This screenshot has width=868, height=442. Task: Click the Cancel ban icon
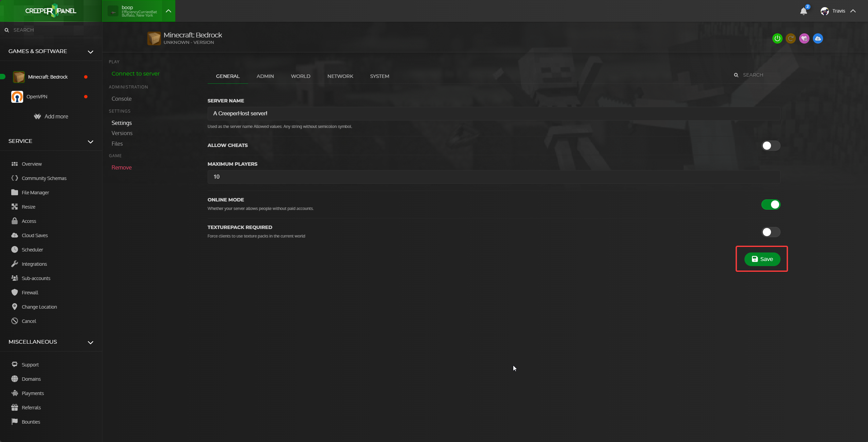click(x=15, y=321)
